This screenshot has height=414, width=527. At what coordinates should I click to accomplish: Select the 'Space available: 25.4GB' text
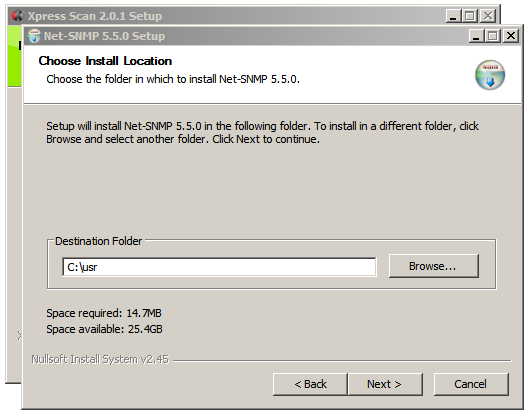click(104, 329)
